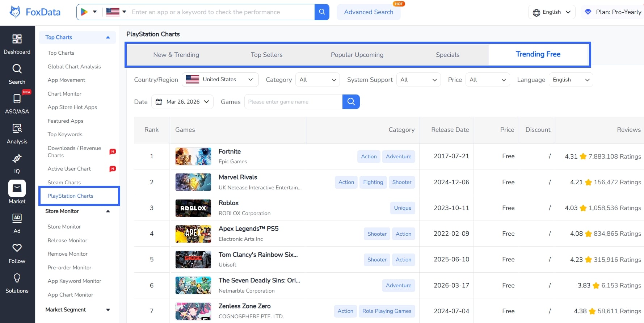Open Analysis in the left sidebar
The height and width of the screenshot is (323, 644).
(17, 134)
